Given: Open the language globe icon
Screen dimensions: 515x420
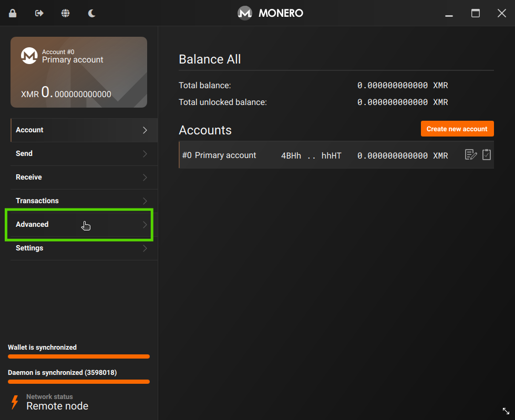Looking at the screenshot, I should [65, 13].
